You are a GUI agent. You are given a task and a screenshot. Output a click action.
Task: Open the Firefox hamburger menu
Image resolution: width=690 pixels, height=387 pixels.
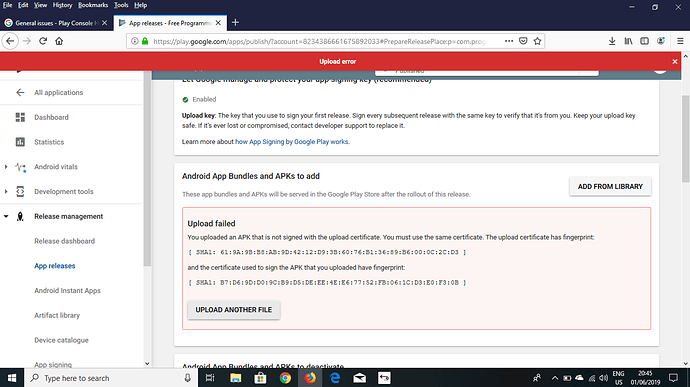(680, 41)
